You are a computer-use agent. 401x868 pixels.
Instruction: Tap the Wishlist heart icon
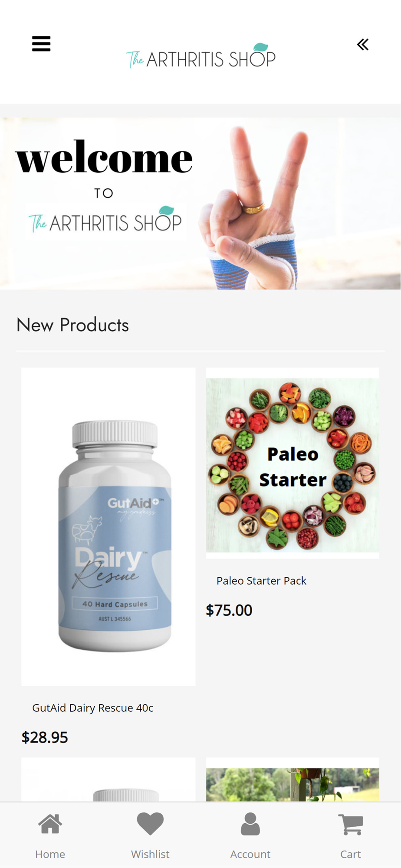click(x=150, y=824)
